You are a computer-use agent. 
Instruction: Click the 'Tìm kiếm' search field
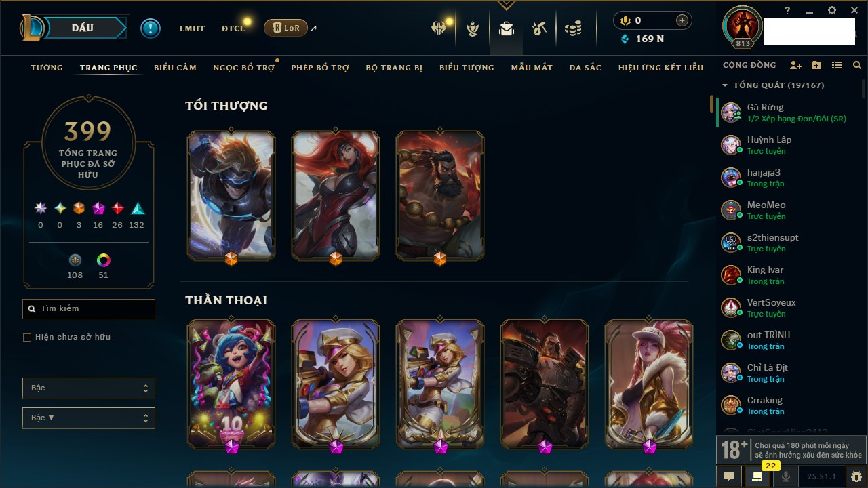[89, 309]
